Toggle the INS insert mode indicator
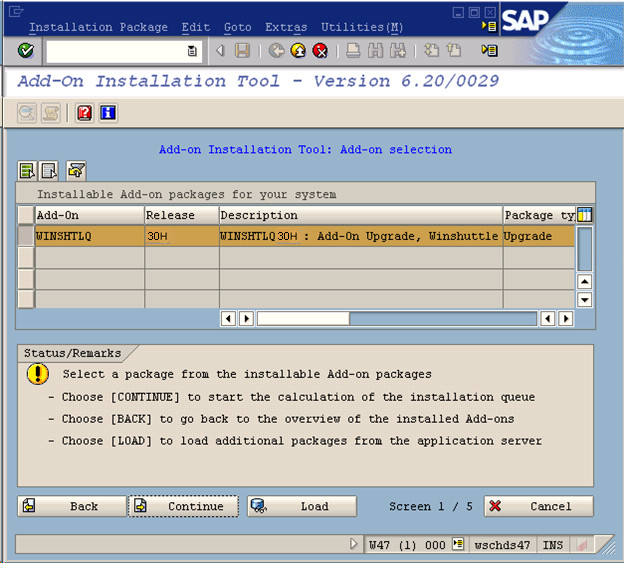 553,545
